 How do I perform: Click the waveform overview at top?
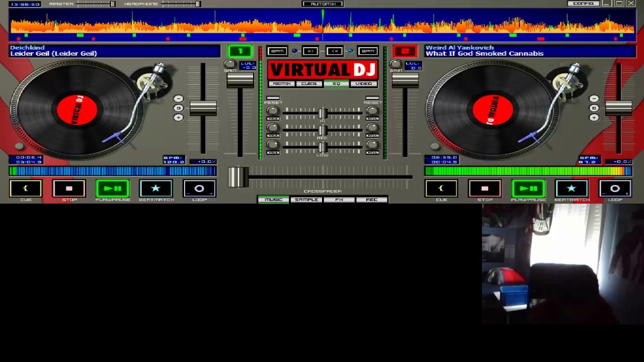click(322, 24)
